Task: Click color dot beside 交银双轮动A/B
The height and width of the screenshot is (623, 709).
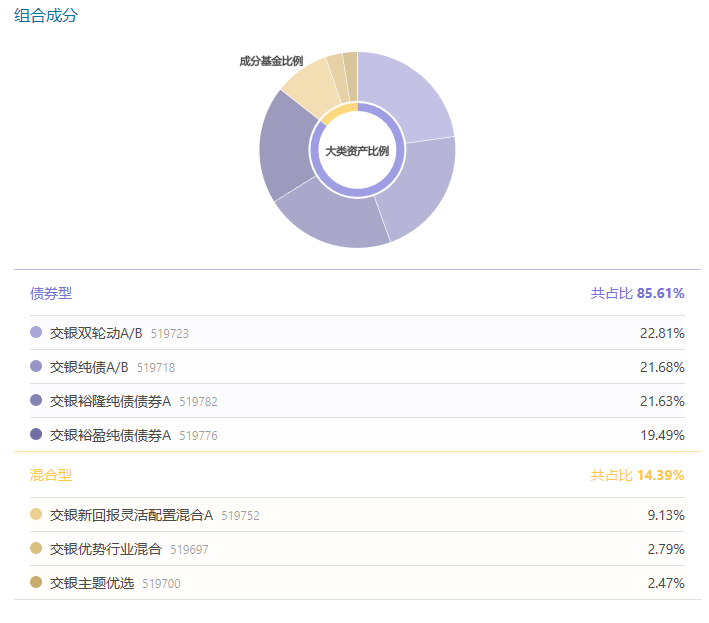Action: point(36,332)
